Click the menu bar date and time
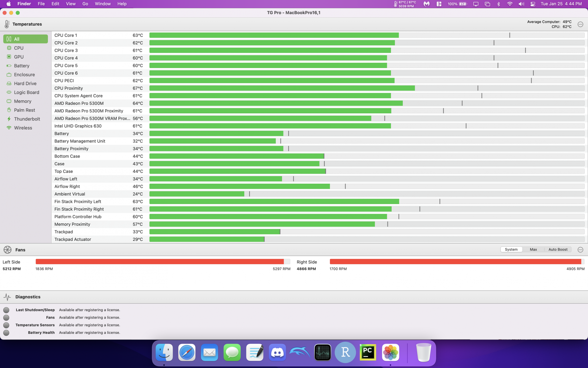The height and width of the screenshot is (368, 588). pos(561,4)
